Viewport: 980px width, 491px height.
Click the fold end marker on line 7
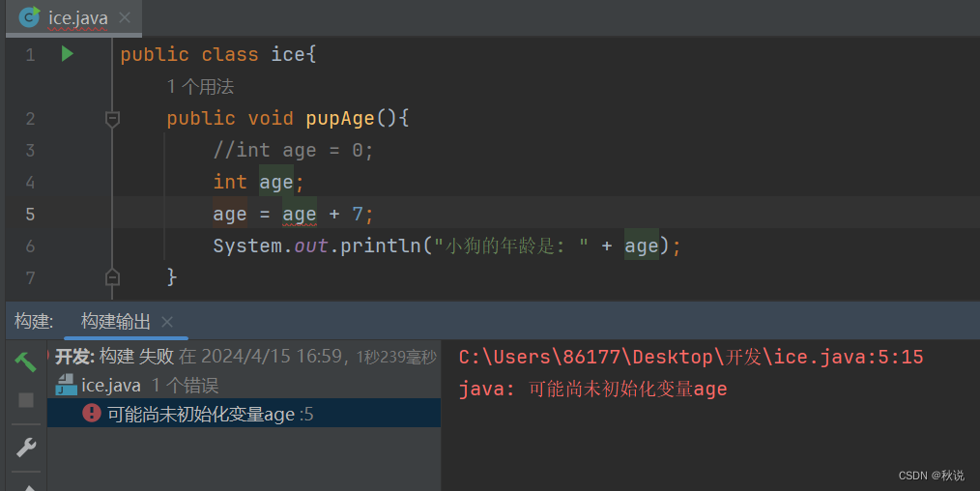tap(112, 276)
